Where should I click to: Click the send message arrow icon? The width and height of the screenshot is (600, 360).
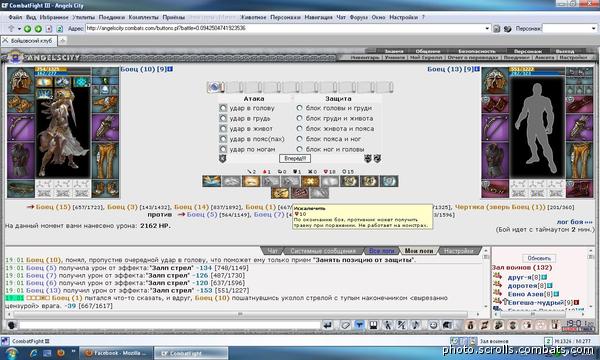pos(328,326)
